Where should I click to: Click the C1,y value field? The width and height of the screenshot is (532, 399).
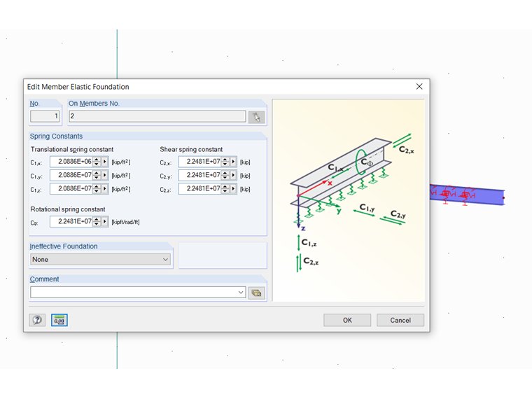(71, 175)
